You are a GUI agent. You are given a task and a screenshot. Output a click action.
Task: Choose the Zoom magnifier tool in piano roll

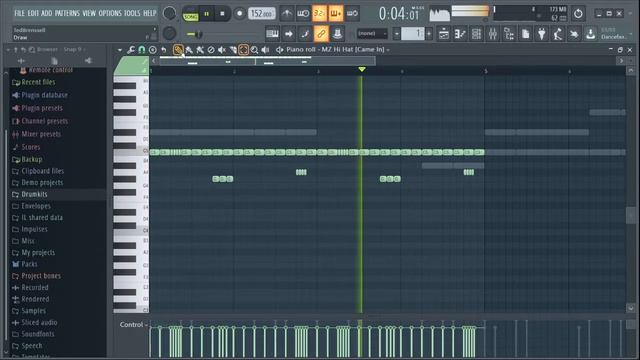[254, 50]
